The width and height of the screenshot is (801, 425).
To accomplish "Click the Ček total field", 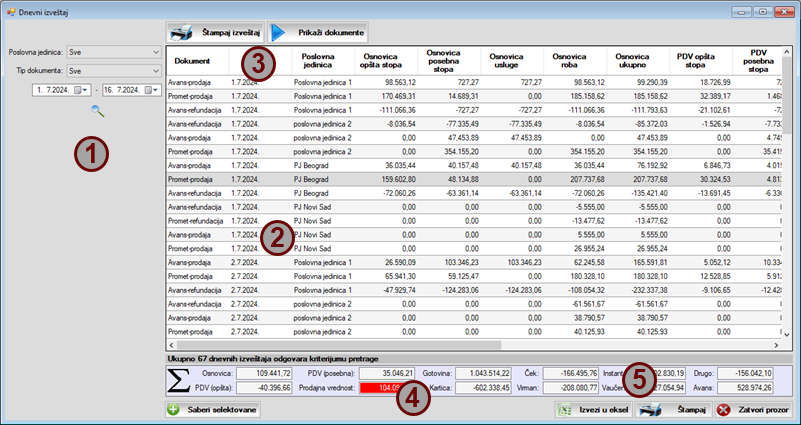I will [x=571, y=373].
